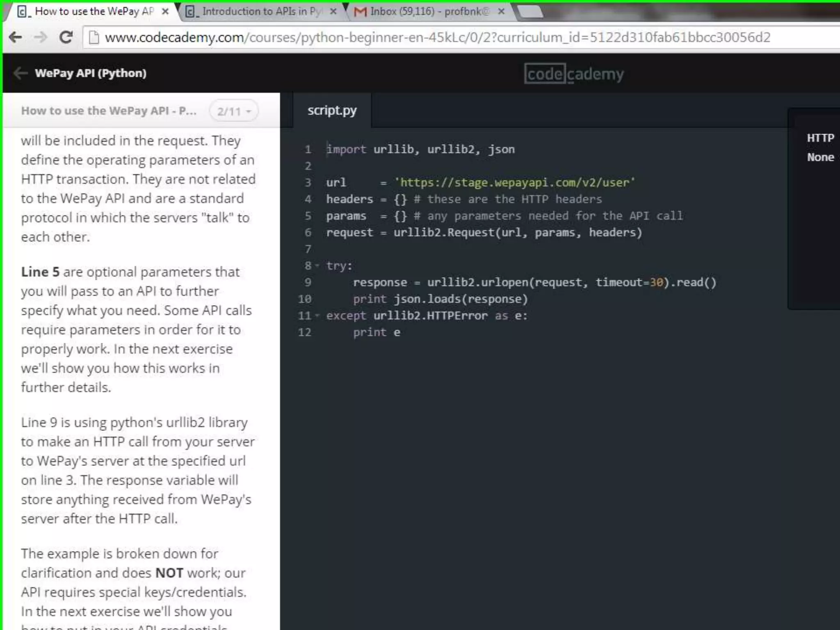This screenshot has height=630, width=840.
Task: Click 'except urllib2.HTTPError as e:' line
Action: 427,316
